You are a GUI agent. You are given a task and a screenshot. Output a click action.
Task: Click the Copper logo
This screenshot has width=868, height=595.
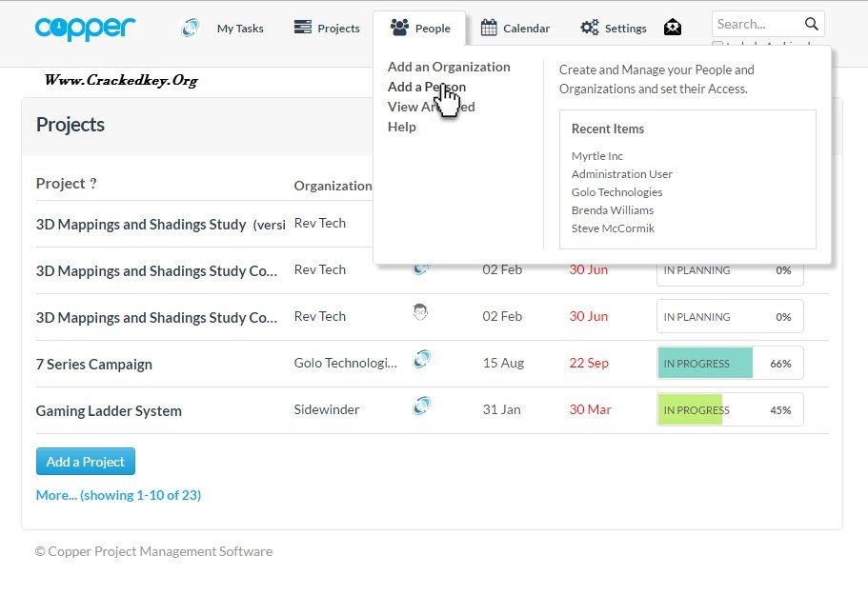tap(85, 29)
